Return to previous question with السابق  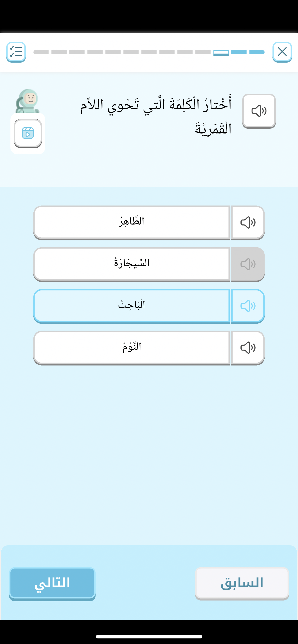pyautogui.click(x=242, y=583)
